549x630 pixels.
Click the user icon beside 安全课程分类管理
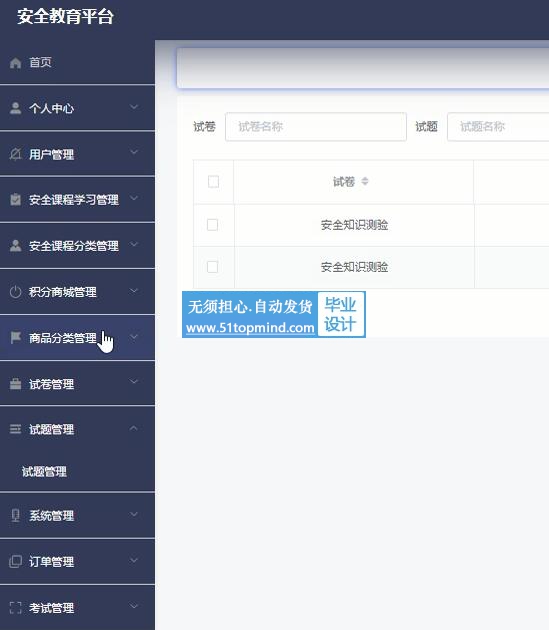coord(15,245)
